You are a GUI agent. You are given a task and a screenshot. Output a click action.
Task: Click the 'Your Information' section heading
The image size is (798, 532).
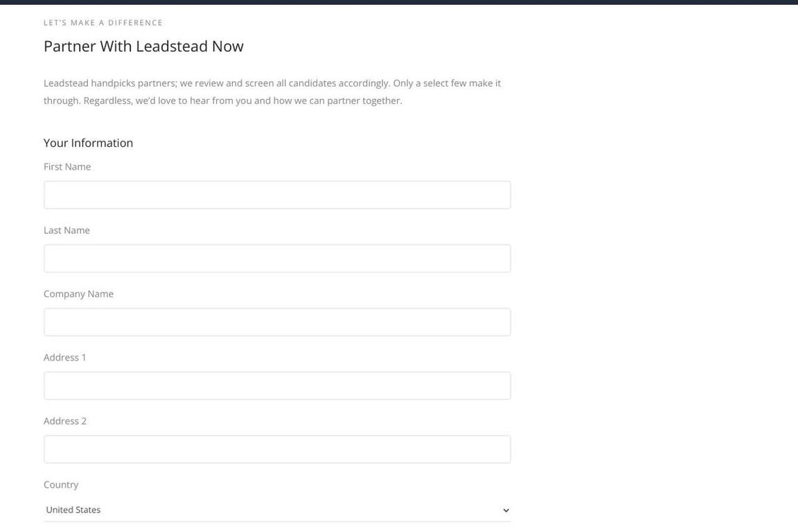pos(88,142)
